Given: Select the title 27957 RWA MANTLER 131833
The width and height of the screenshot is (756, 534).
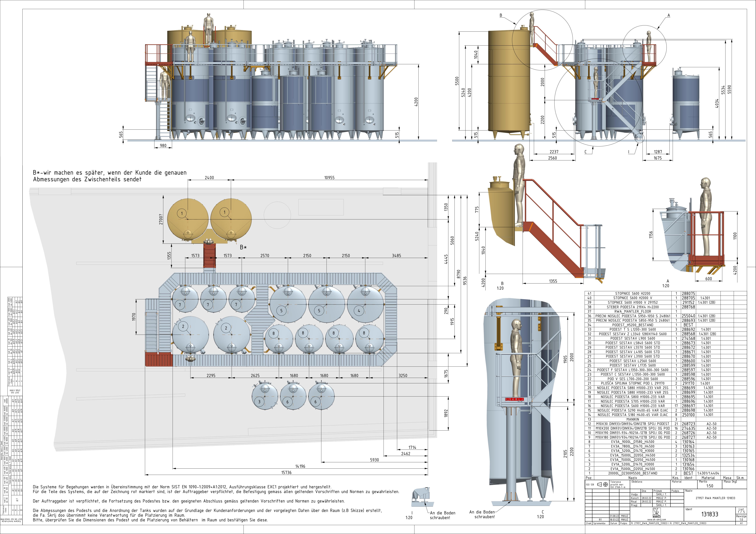Looking at the screenshot, I should (x=715, y=498).
